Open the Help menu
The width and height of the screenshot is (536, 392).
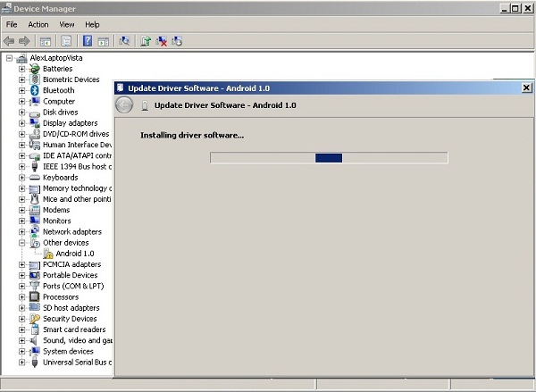(x=92, y=25)
